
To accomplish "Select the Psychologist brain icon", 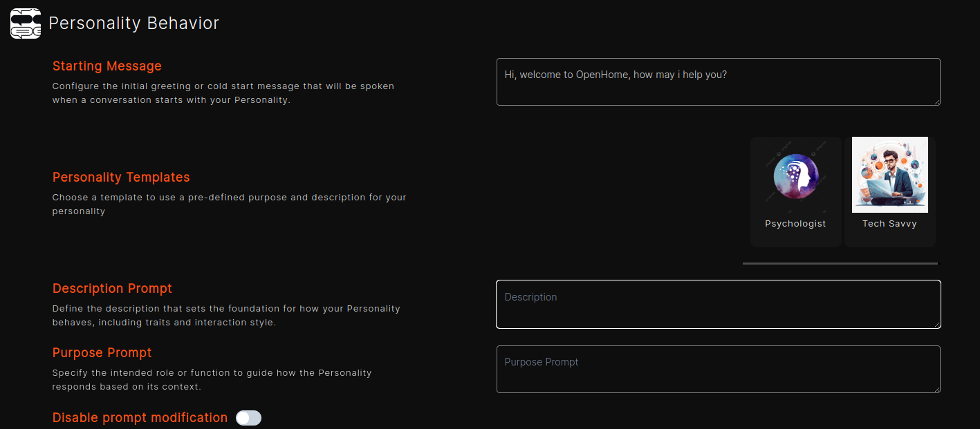I will [795, 175].
